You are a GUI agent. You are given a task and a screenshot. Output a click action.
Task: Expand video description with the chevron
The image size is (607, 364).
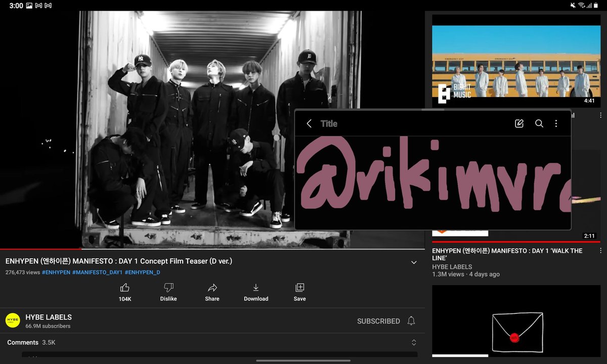click(414, 262)
